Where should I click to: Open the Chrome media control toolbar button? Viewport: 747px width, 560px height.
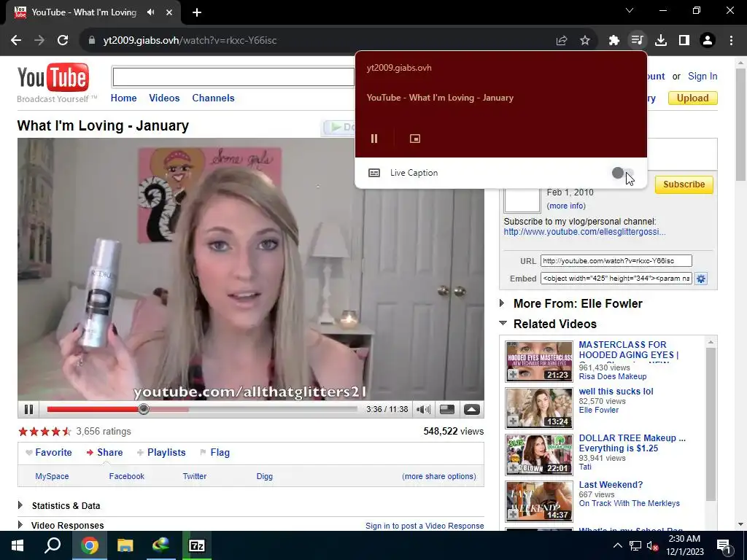[637, 41]
